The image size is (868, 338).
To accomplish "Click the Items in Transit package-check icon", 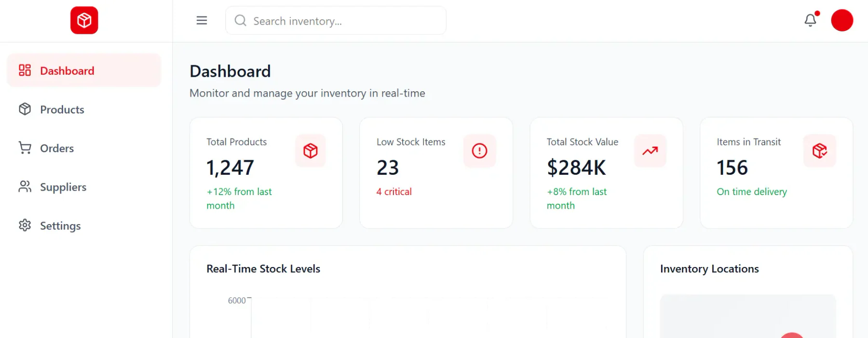I will (820, 151).
